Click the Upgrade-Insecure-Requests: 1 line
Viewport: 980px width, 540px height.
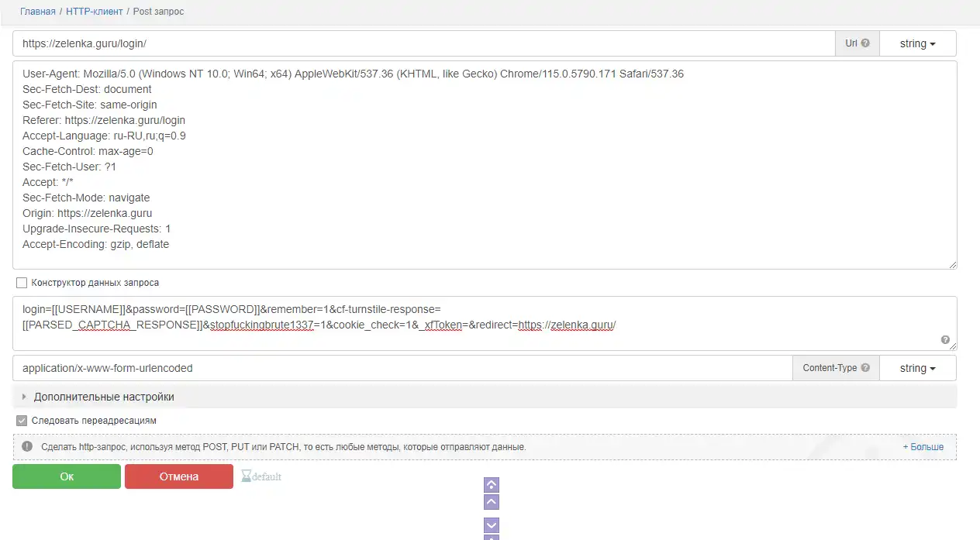(x=97, y=229)
